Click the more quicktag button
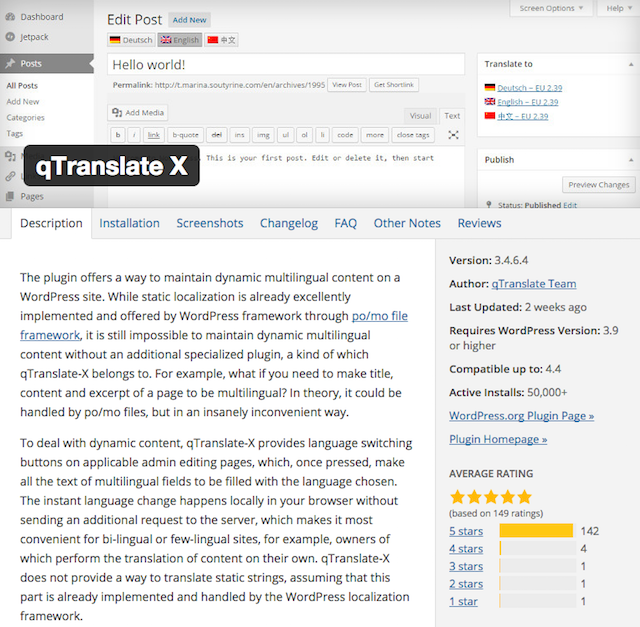The width and height of the screenshot is (640, 627). pyautogui.click(x=375, y=135)
